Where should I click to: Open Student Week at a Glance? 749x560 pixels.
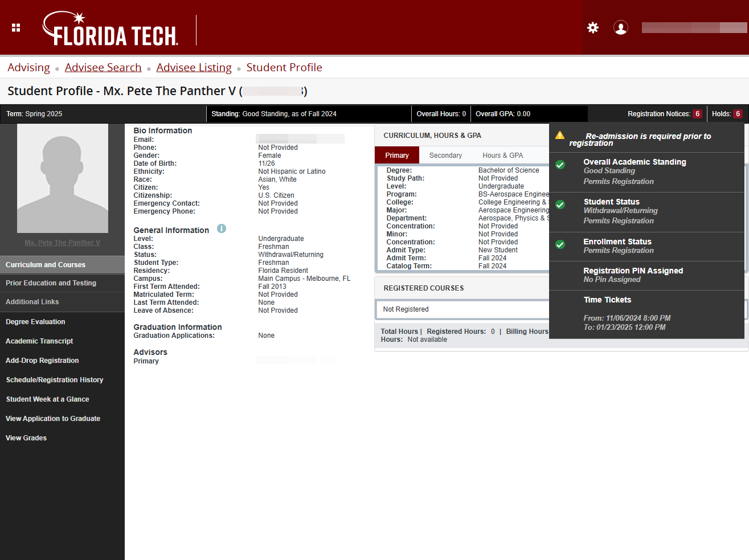point(47,399)
